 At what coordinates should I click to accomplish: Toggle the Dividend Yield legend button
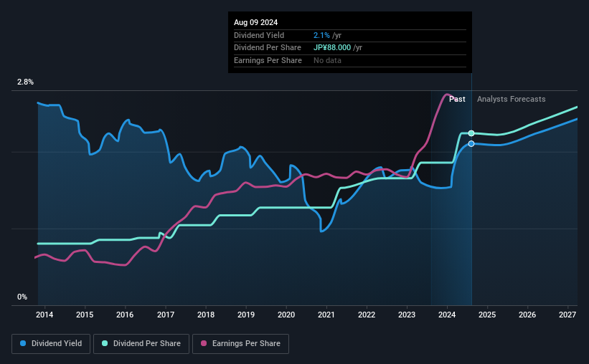pos(51,343)
